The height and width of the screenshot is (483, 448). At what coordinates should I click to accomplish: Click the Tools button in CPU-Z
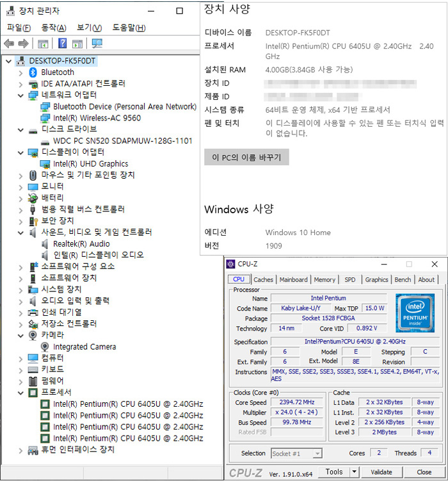(x=334, y=471)
